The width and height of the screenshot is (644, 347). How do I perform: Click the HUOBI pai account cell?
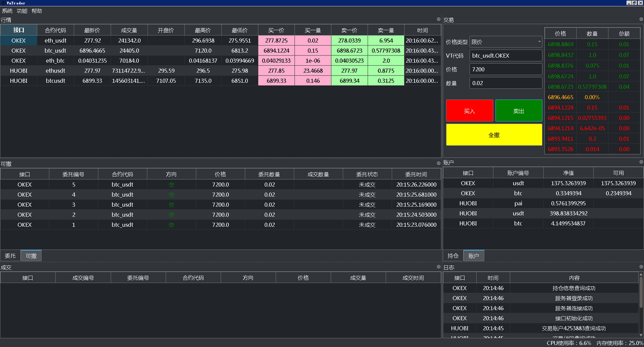click(x=518, y=203)
